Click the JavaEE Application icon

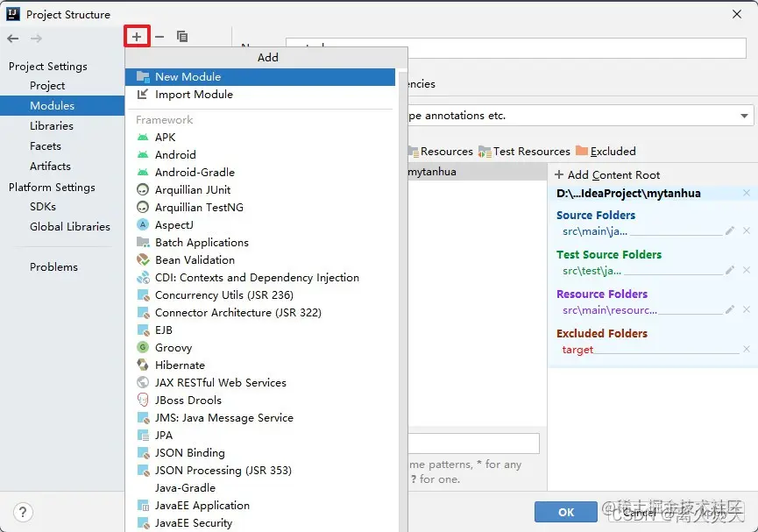tap(143, 506)
